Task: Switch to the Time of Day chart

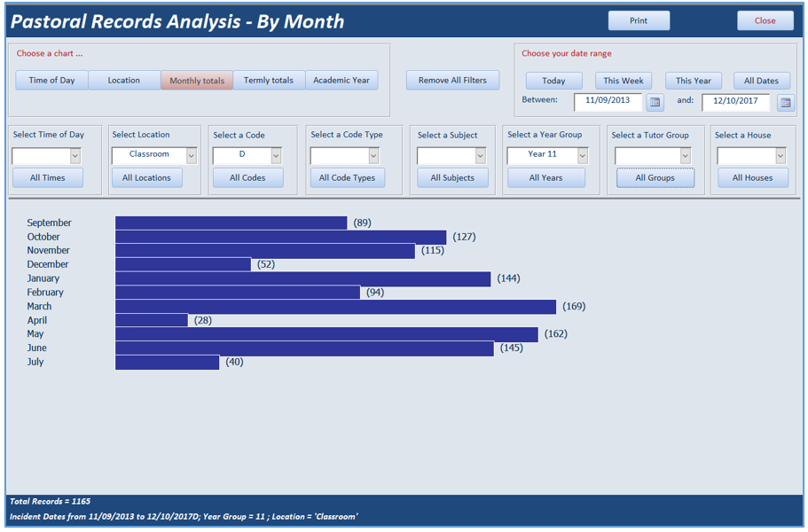Action: coord(52,81)
